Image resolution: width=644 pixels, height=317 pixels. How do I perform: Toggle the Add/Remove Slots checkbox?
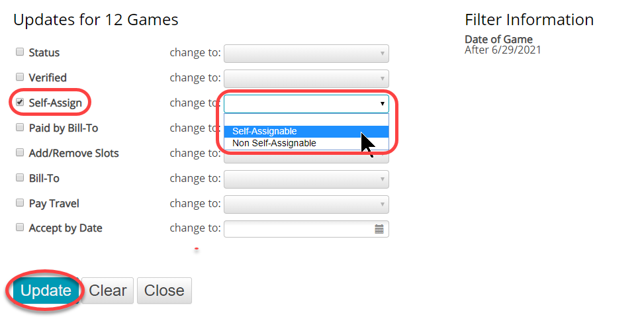click(20, 152)
